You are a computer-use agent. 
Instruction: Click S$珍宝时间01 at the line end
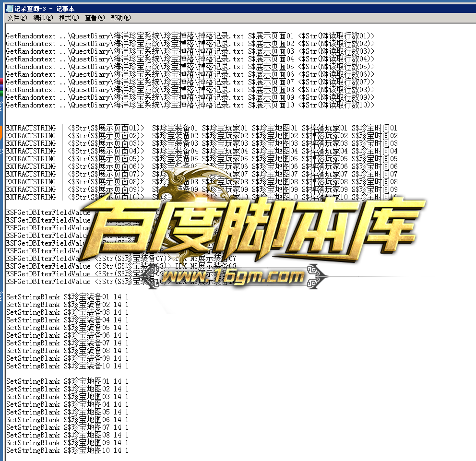[375, 128]
